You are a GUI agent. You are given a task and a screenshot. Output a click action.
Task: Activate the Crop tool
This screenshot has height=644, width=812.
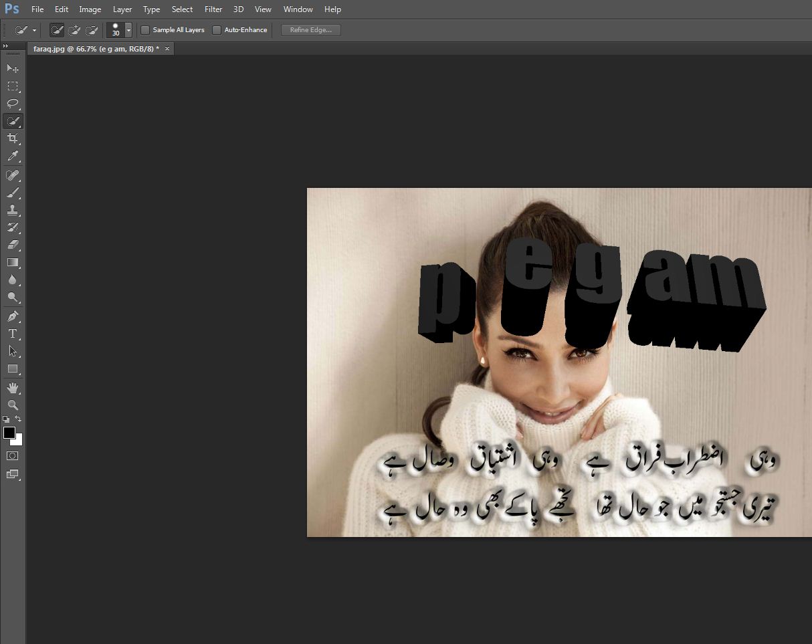(x=13, y=138)
